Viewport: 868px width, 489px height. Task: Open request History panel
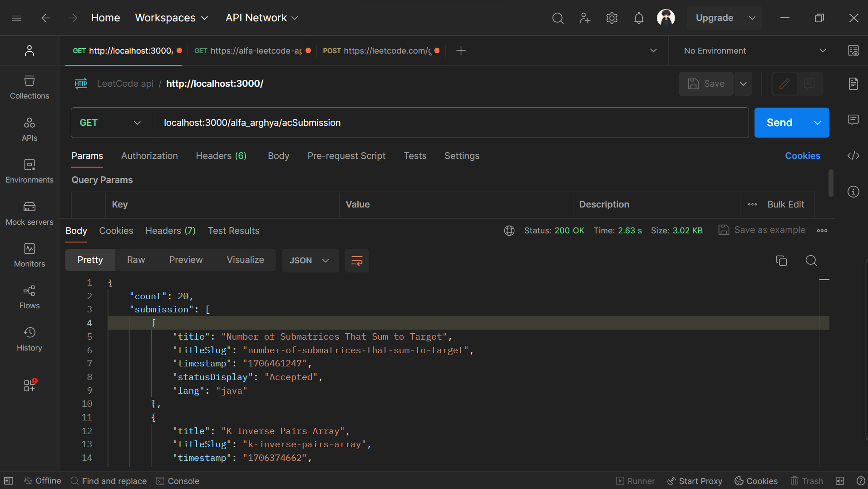[30, 339]
